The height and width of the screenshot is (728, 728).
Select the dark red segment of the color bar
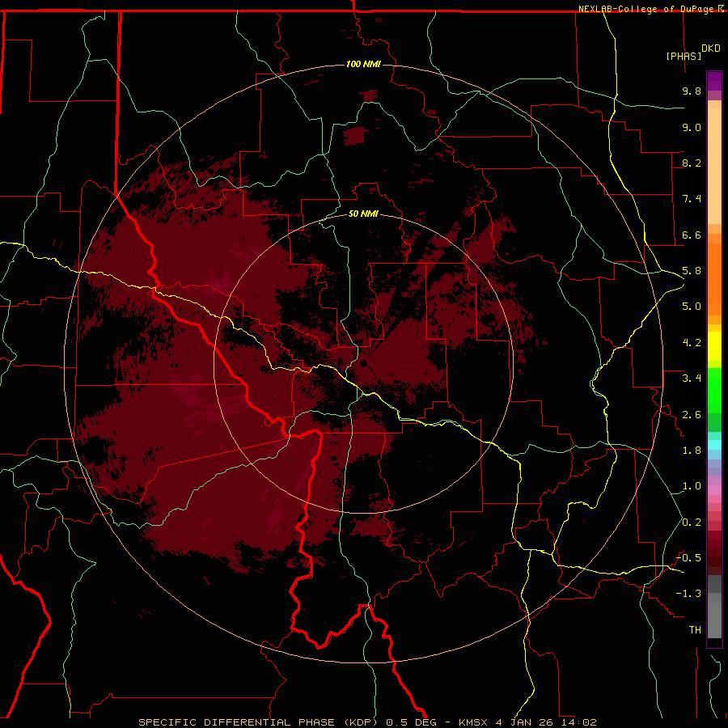(714, 552)
